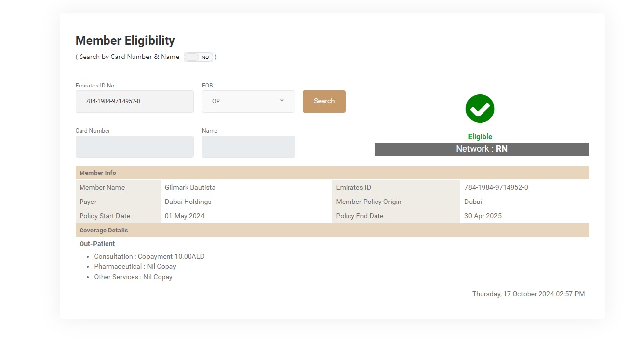This screenshot has height=347, width=644.
Task: Click the Payer value Dubai Holdings
Action: click(188, 202)
